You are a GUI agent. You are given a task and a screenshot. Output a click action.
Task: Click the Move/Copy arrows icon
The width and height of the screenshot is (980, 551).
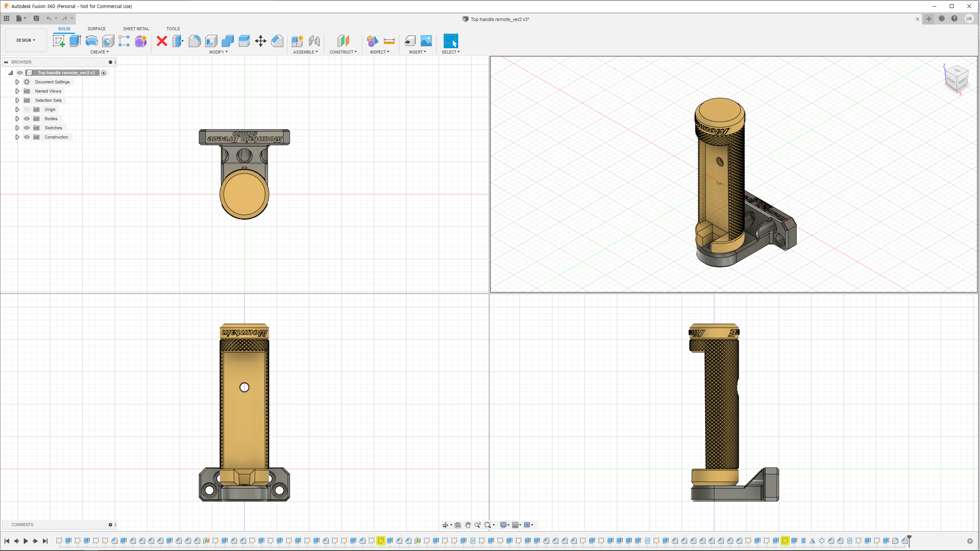pyautogui.click(x=260, y=41)
